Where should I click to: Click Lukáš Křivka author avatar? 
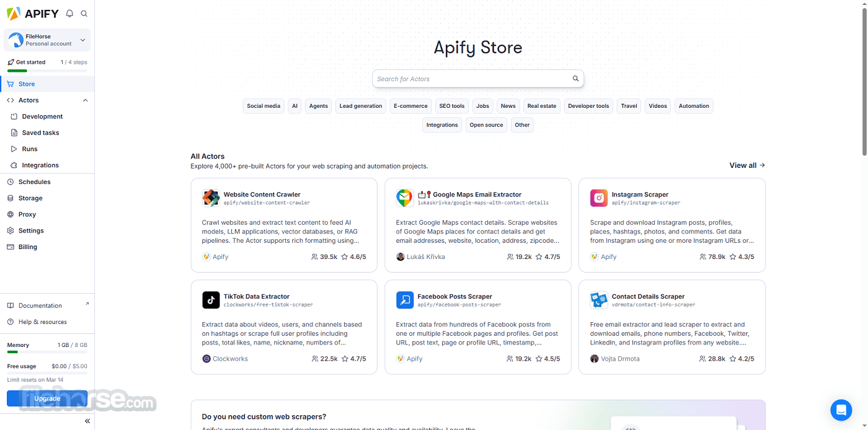pos(401,257)
